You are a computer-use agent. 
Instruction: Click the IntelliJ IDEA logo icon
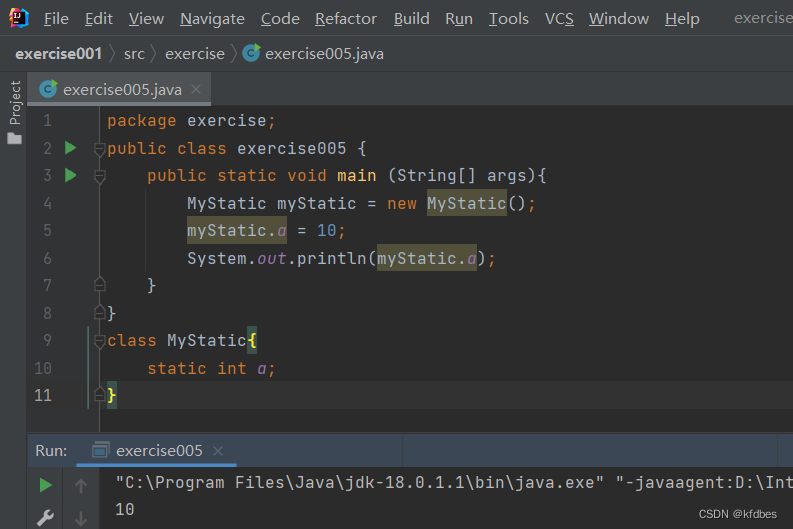click(x=18, y=18)
